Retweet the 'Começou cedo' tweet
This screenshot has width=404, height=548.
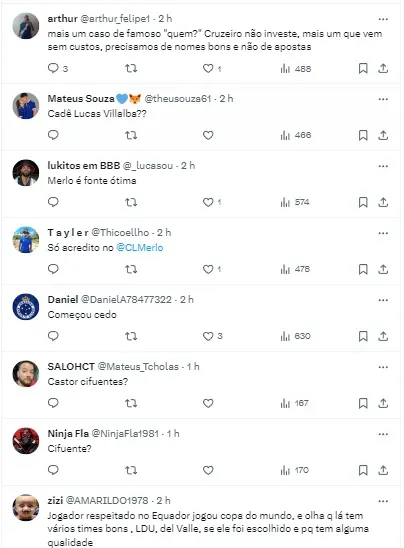(x=131, y=336)
